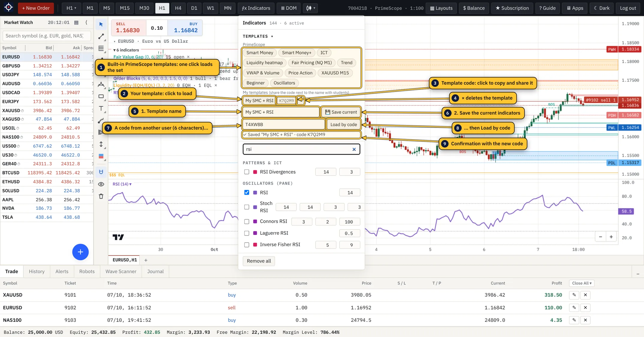The height and width of the screenshot is (337, 644).
Task: Collapse the TEMPLATES section
Action: [x=258, y=36]
